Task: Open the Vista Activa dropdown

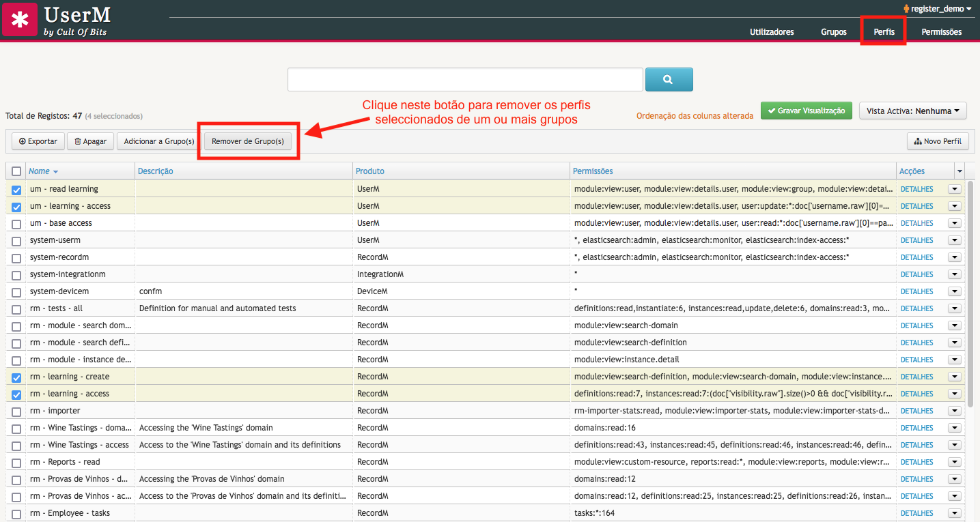Action: 913,111
